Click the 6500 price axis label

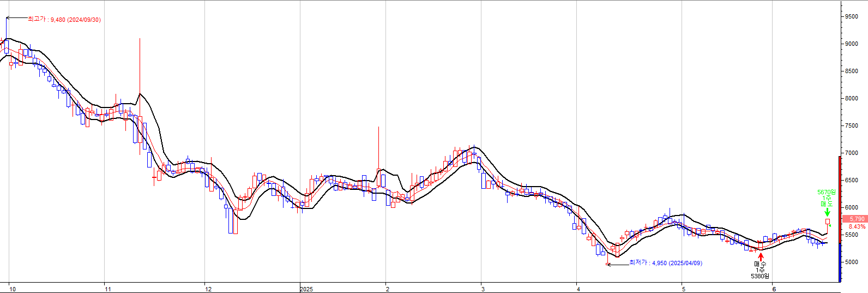[852, 180]
